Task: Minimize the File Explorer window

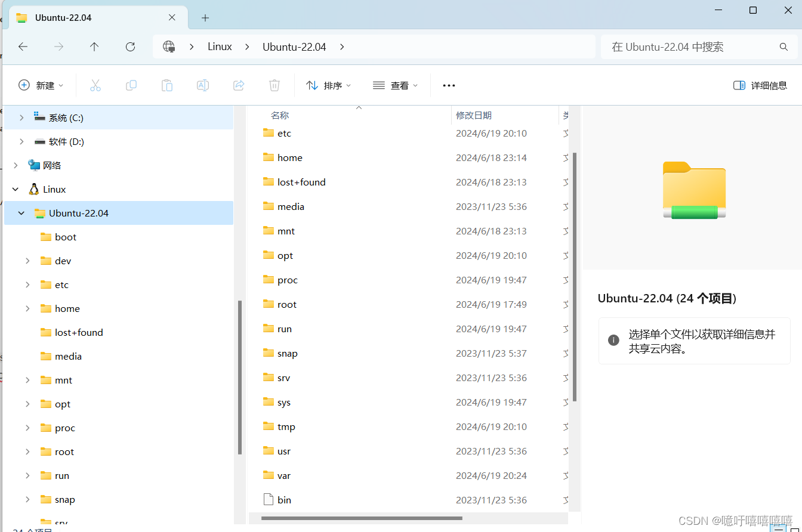Action: point(718,10)
